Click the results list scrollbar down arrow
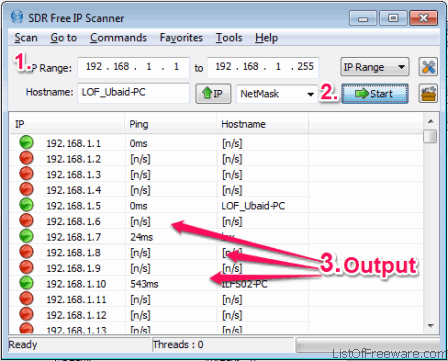Screen dimensions: 448x361 [x=430, y=325]
